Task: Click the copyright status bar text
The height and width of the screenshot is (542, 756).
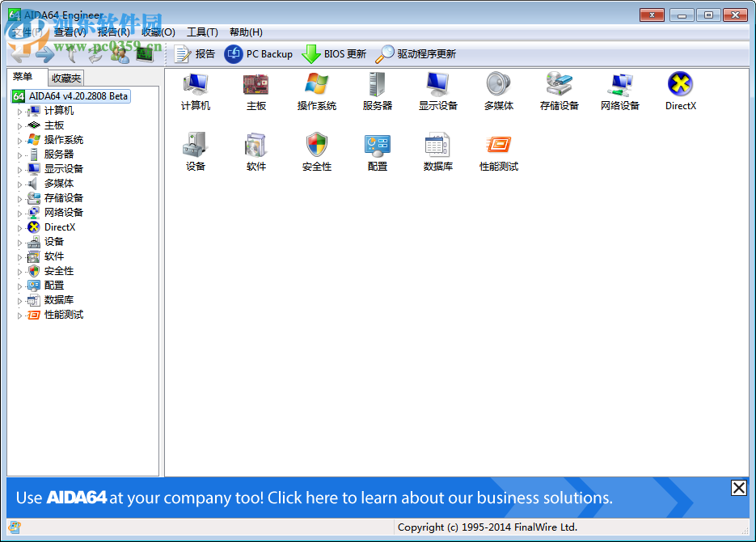Action: coord(487,527)
